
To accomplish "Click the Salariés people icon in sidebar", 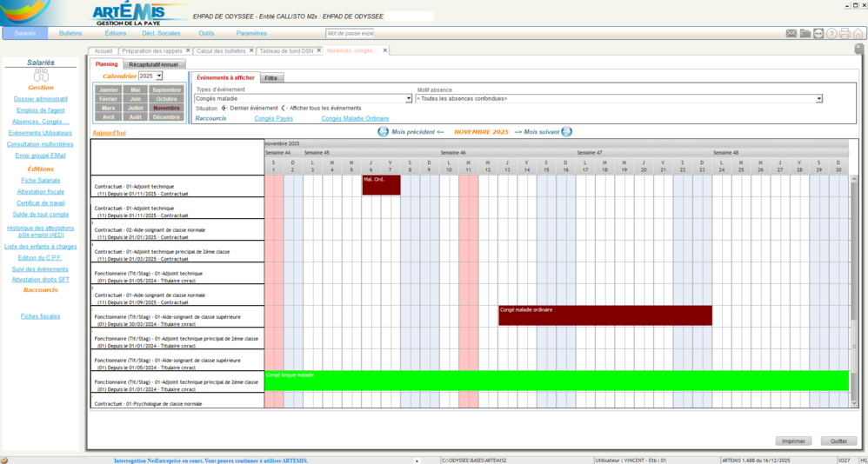I will tap(41, 76).
